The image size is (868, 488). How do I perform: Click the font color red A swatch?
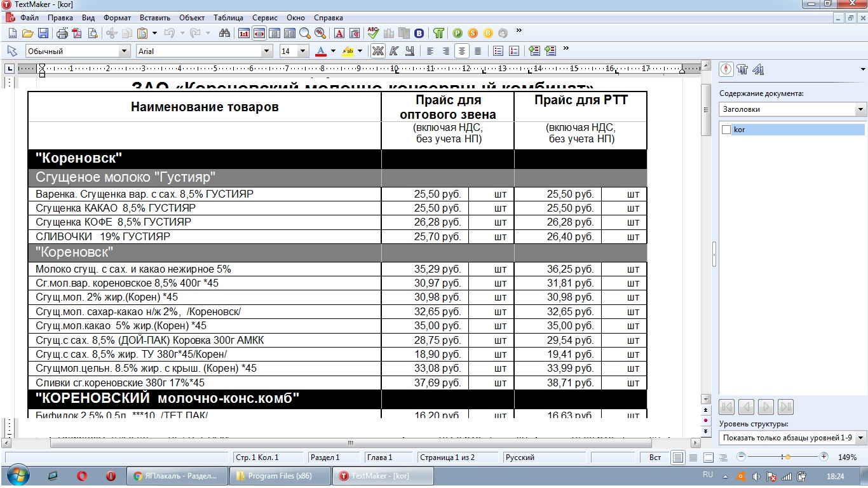pyautogui.click(x=321, y=51)
